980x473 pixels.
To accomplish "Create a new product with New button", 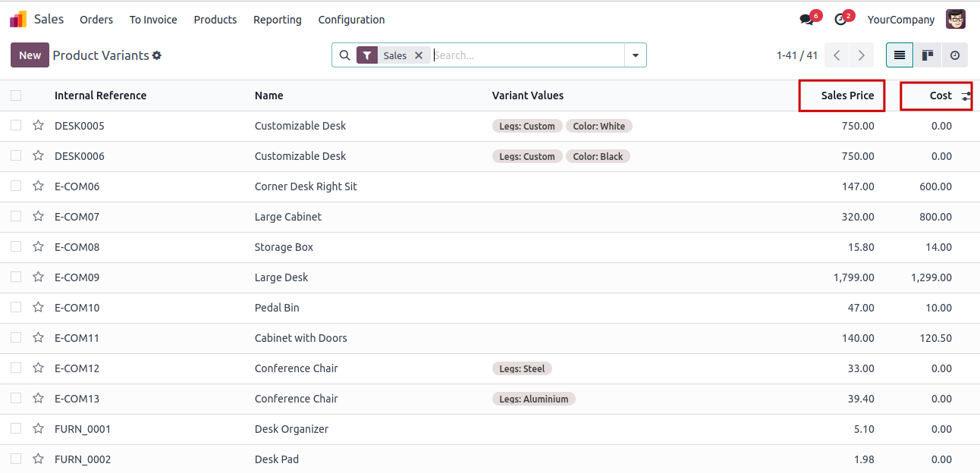I will click(x=30, y=55).
